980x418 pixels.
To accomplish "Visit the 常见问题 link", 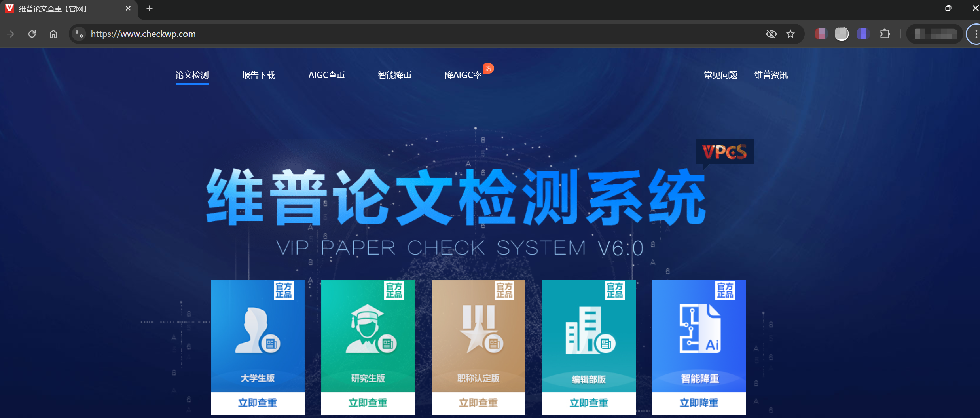I will coord(720,75).
